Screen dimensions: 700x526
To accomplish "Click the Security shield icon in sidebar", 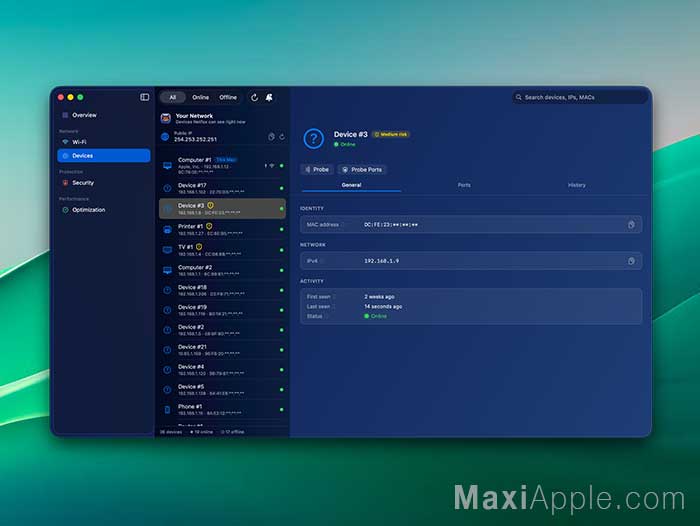I will [x=65, y=183].
